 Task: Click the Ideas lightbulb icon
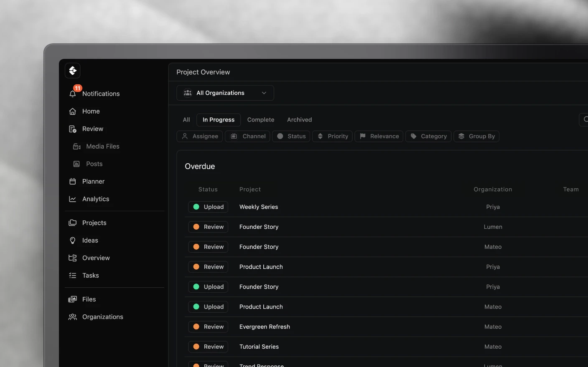pyautogui.click(x=73, y=240)
